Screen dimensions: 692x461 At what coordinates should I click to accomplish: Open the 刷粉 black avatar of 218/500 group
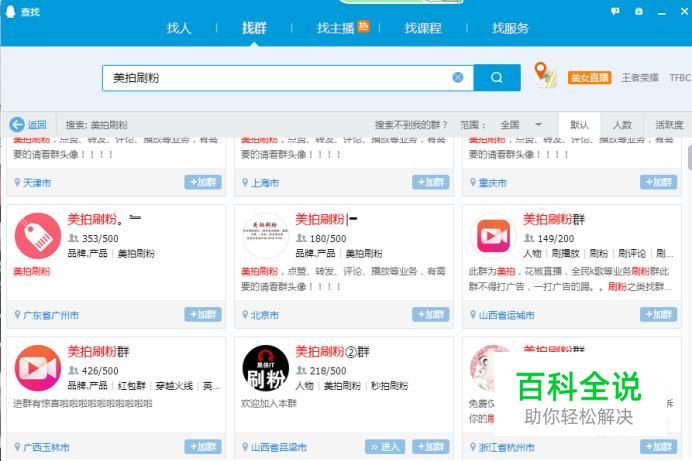click(x=266, y=368)
